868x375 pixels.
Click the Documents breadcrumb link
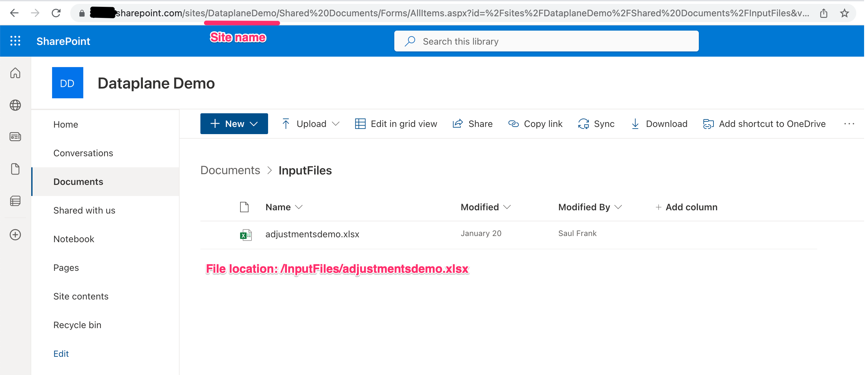229,170
